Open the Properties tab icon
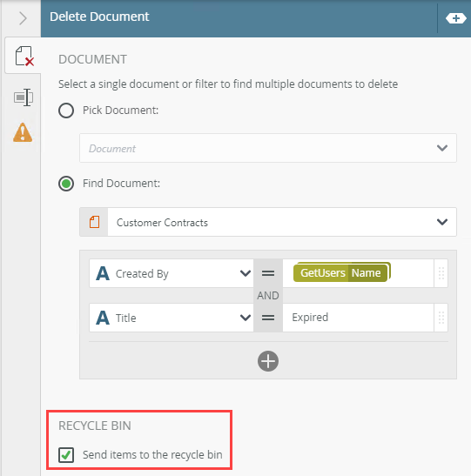Image resolution: width=471 pixels, height=476 pixels. [24, 97]
